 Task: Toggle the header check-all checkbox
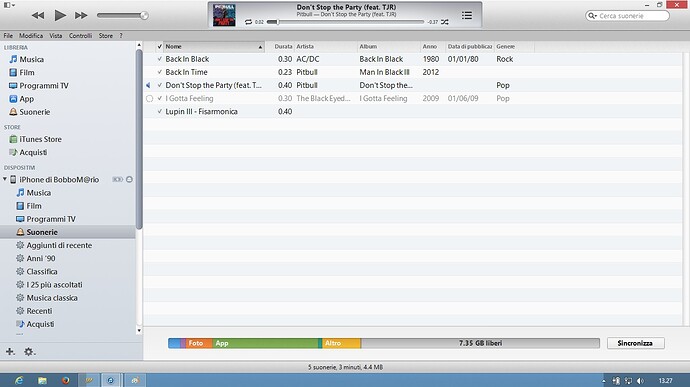[160, 47]
